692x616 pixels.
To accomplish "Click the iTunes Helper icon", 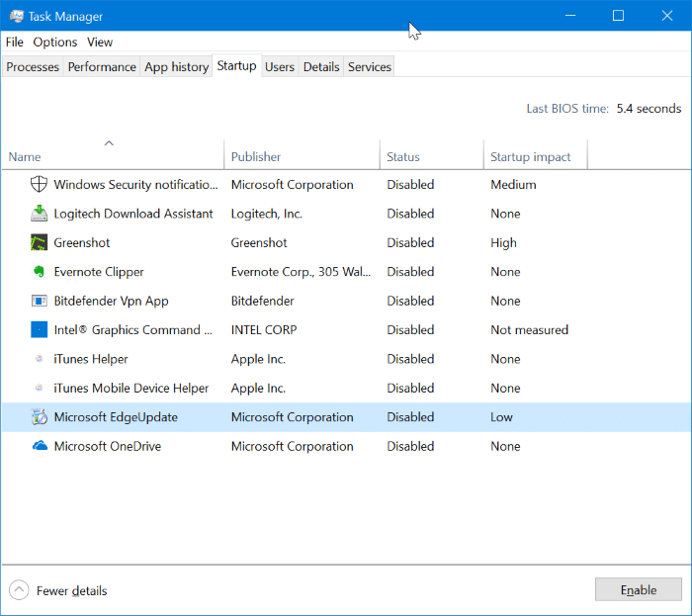I will click(x=39, y=359).
